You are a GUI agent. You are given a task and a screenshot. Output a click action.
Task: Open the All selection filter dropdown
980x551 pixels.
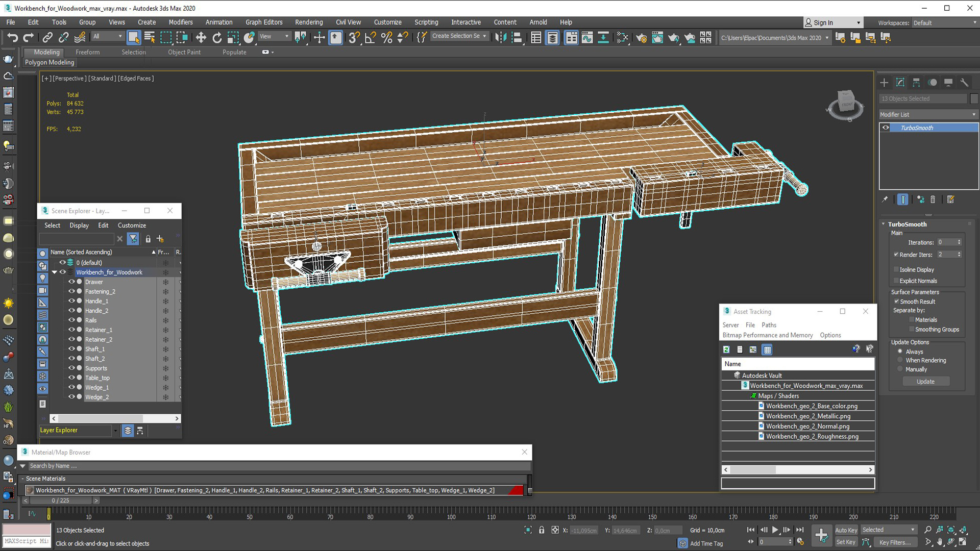[108, 36]
